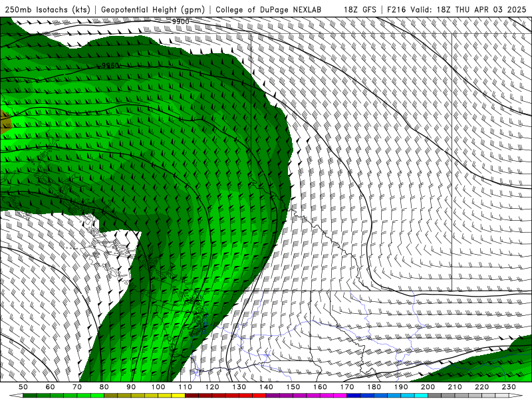
Task: Click the 180 label on the color scale
Action: coord(374,387)
